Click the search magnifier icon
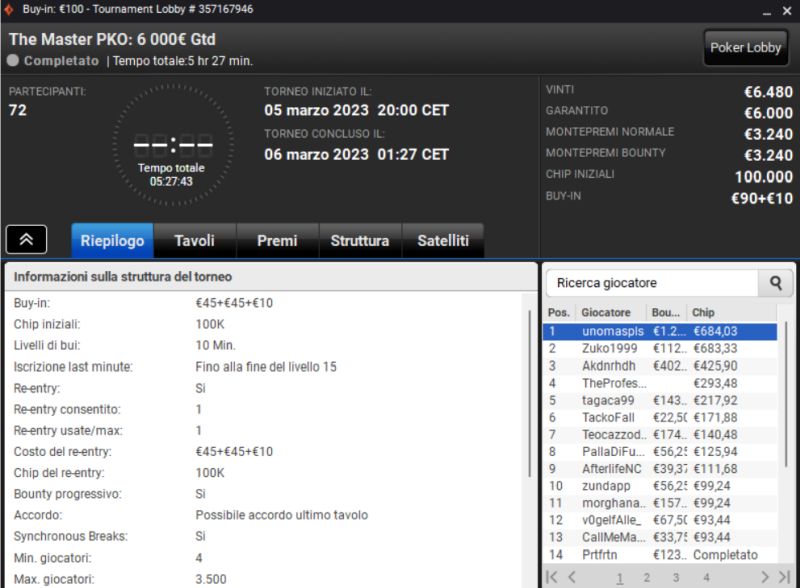This screenshot has width=800, height=588. 776,283
